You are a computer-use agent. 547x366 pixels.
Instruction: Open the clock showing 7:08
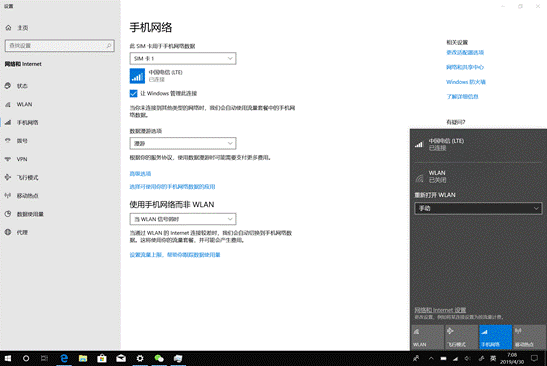point(512,358)
